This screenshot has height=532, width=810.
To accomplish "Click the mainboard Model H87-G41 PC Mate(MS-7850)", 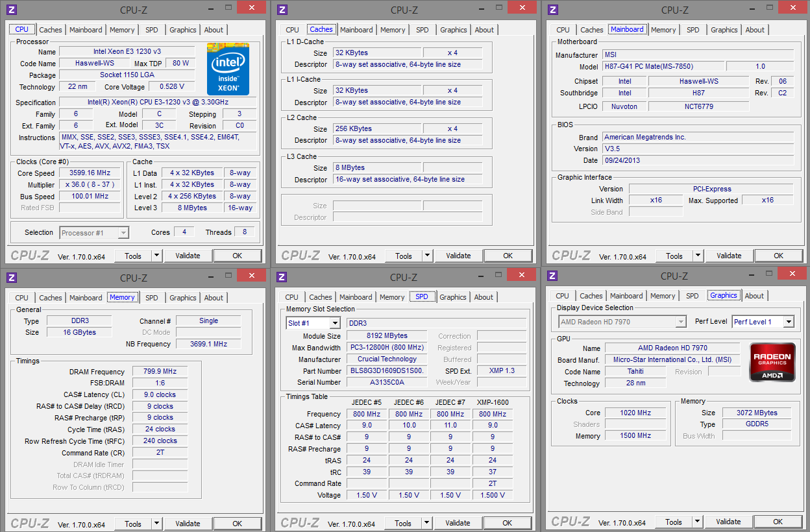I will (663, 67).
